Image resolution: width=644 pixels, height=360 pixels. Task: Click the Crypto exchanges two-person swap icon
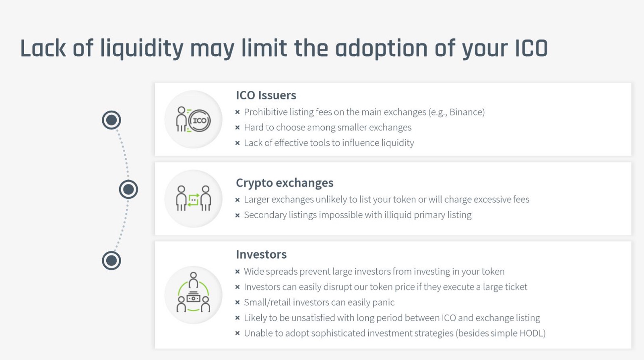tap(194, 199)
